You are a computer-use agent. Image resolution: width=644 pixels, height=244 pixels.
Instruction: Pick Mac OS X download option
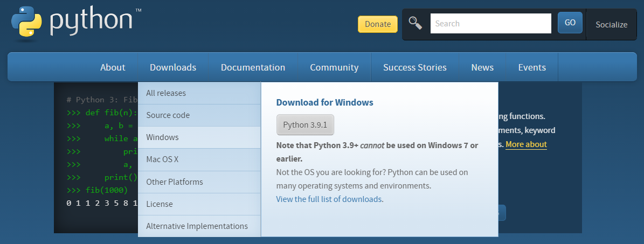(x=162, y=159)
